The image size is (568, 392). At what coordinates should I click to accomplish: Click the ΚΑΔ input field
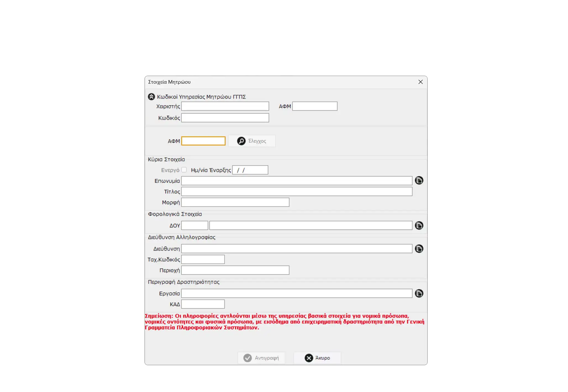coord(203,304)
